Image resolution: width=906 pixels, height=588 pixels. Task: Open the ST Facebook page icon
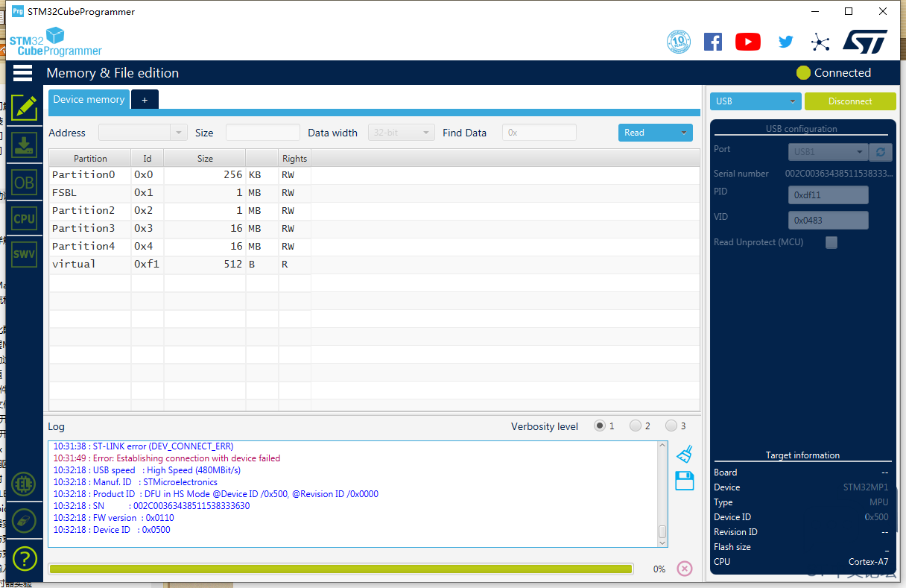click(713, 42)
